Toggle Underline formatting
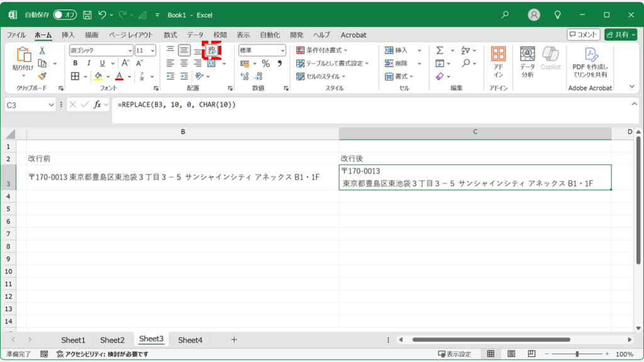The width and height of the screenshot is (644, 362). 103,63
